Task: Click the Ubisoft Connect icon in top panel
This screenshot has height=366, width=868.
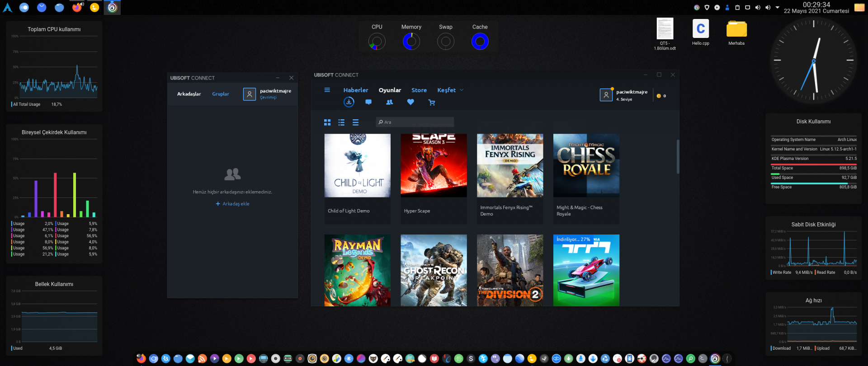Action: [112, 7]
